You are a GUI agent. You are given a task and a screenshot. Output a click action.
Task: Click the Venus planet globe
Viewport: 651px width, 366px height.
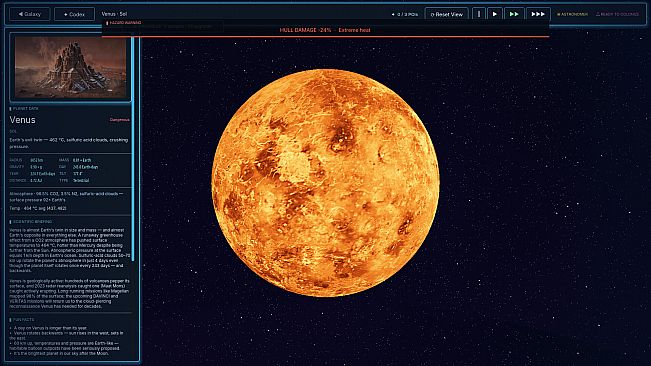[325, 183]
